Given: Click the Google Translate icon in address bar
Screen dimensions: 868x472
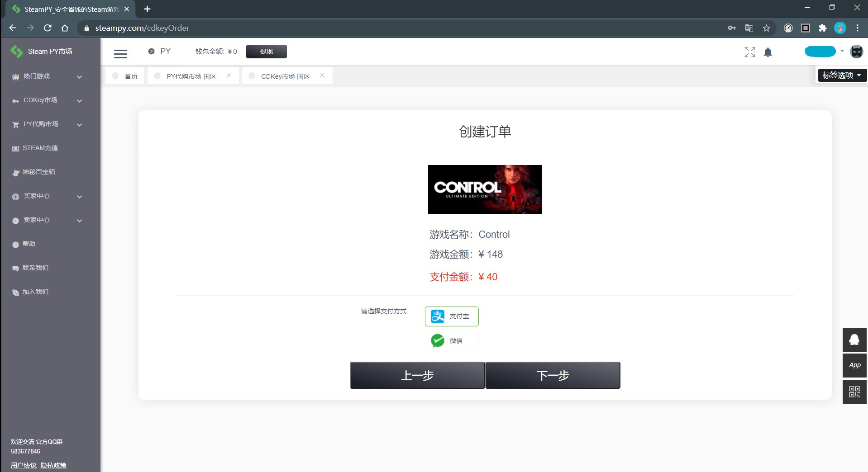Looking at the screenshot, I should [749, 28].
